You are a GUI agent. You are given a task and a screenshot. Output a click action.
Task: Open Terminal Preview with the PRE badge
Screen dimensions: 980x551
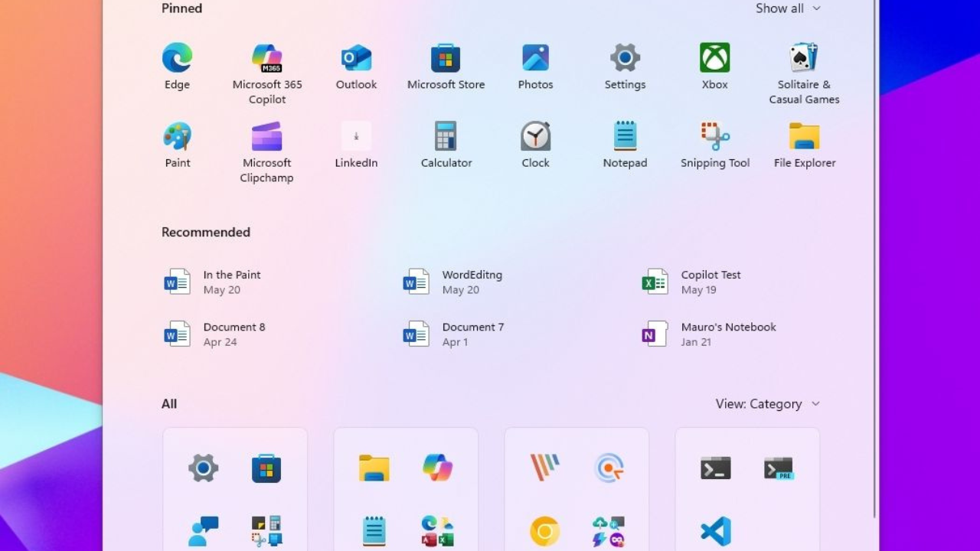tap(779, 468)
